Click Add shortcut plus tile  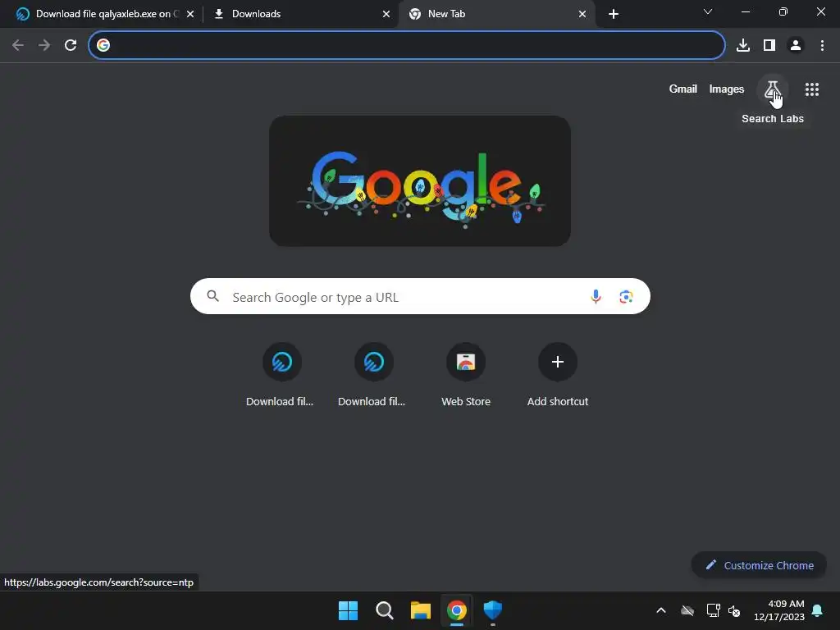point(558,362)
